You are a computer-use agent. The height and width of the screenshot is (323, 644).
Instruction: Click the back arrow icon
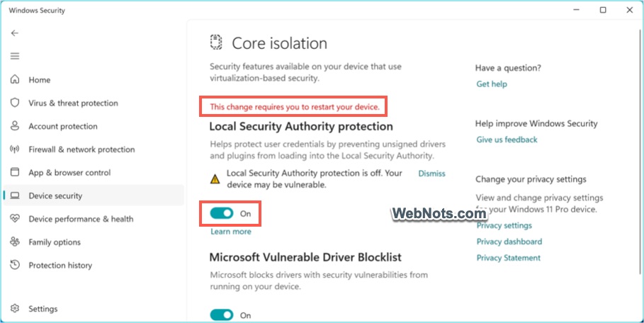[x=15, y=33]
